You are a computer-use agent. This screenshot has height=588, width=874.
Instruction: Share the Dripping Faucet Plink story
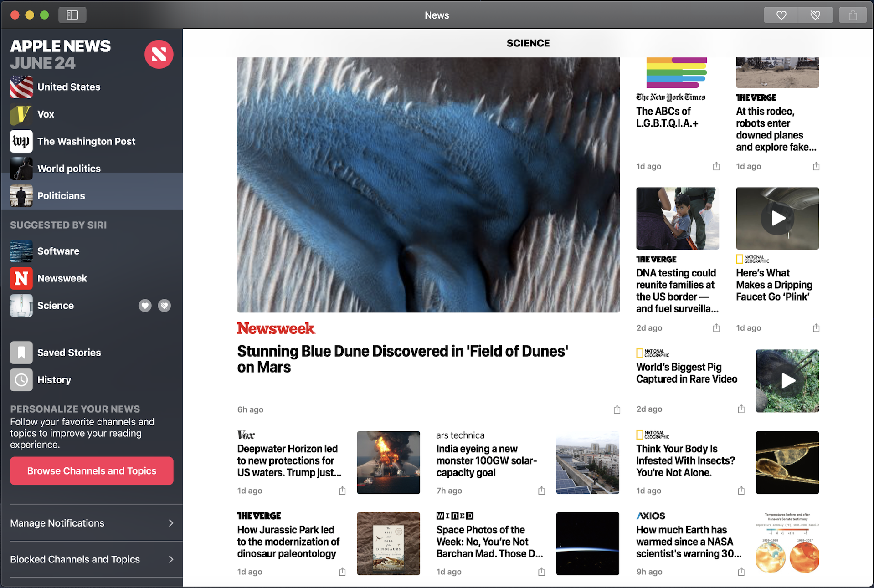click(x=816, y=328)
